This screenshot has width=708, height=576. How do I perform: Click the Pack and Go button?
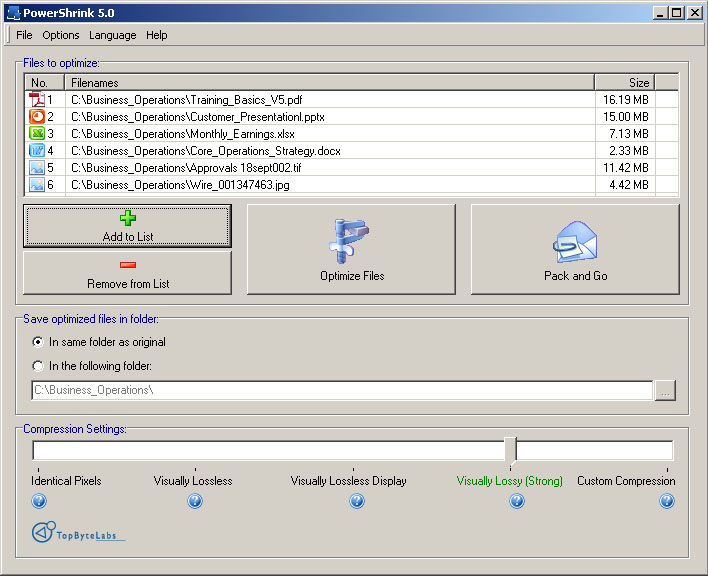pos(575,249)
